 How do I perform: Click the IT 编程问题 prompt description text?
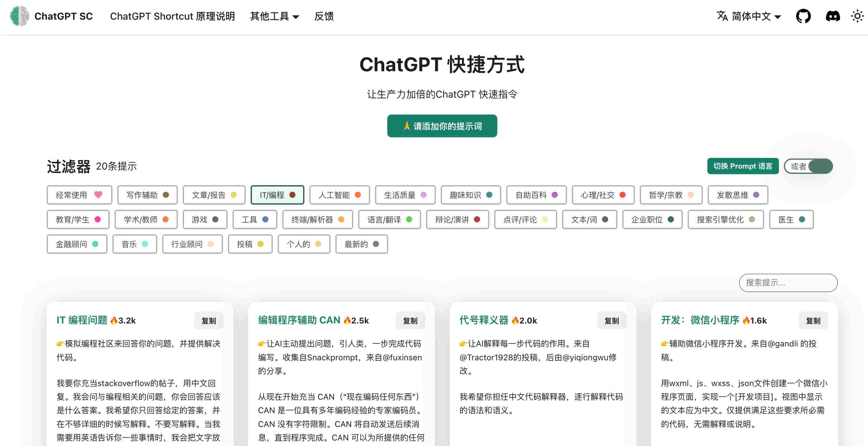[138, 350]
